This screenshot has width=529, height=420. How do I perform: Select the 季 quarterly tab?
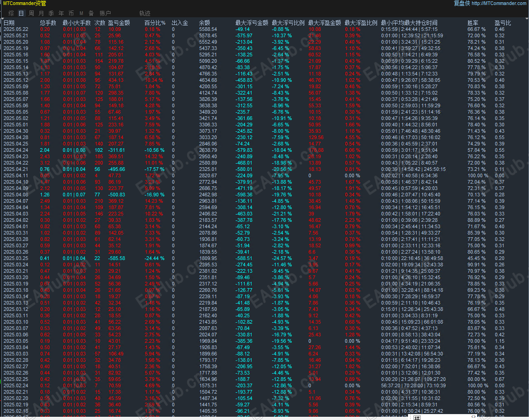tap(51, 13)
